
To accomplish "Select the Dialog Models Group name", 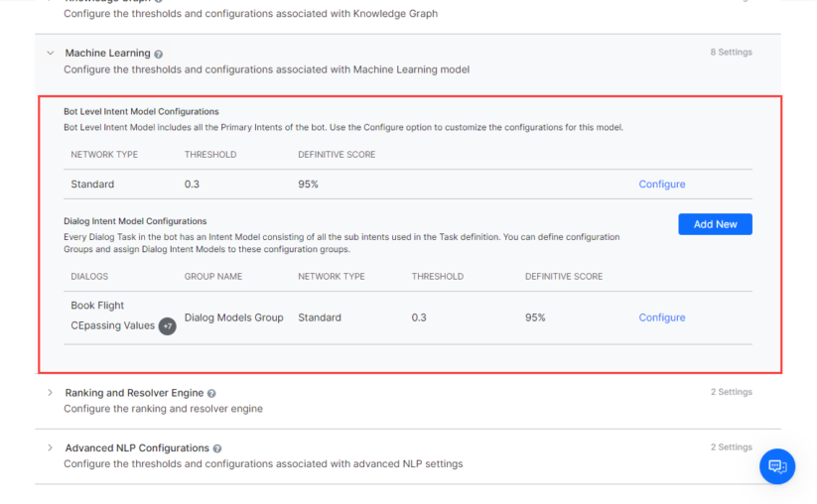I will [233, 317].
